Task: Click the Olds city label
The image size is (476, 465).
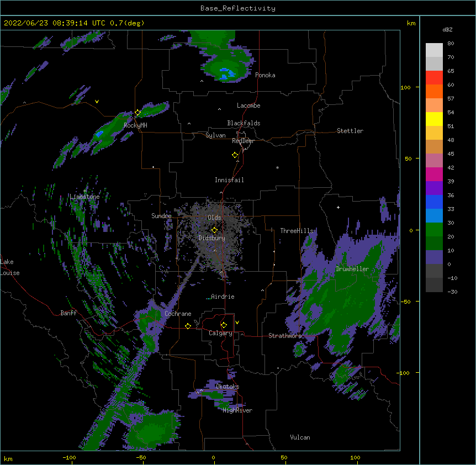Action: pos(214,218)
